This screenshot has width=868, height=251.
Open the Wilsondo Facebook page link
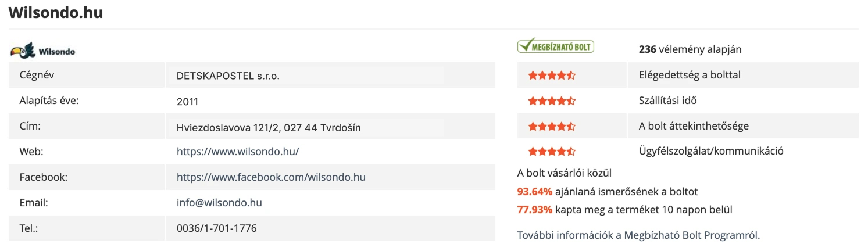click(x=271, y=177)
